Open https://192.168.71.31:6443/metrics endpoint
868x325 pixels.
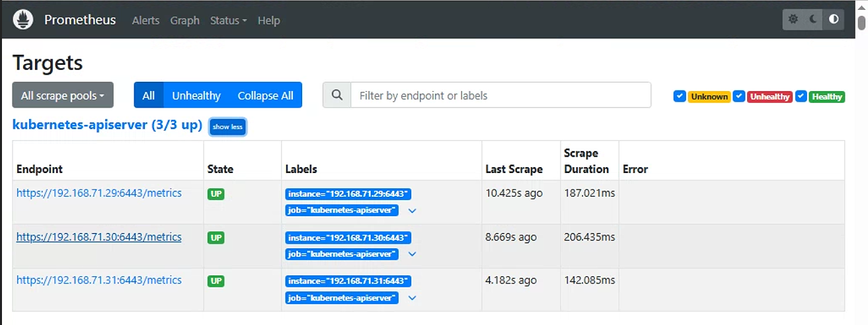tap(99, 280)
